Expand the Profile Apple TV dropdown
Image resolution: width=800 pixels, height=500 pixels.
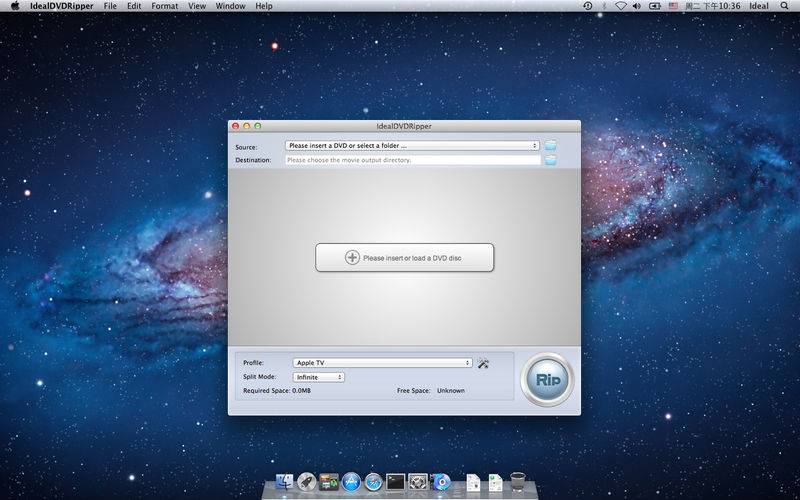pyautogui.click(x=382, y=363)
